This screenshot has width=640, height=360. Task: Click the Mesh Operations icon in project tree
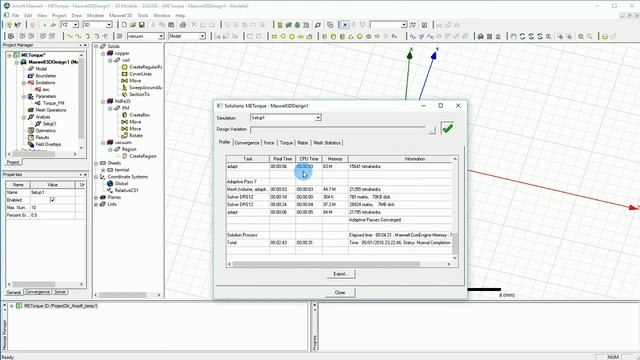pyautogui.click(x=31, y=110)
